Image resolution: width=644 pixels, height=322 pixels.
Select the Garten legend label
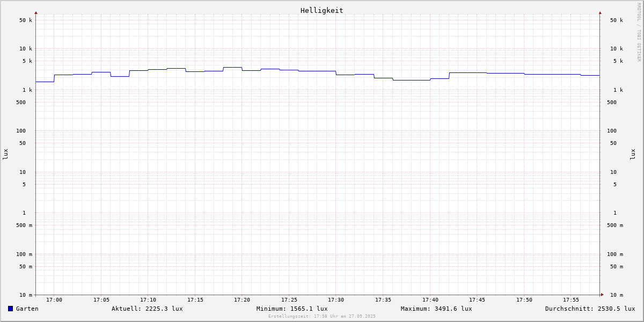27,309
